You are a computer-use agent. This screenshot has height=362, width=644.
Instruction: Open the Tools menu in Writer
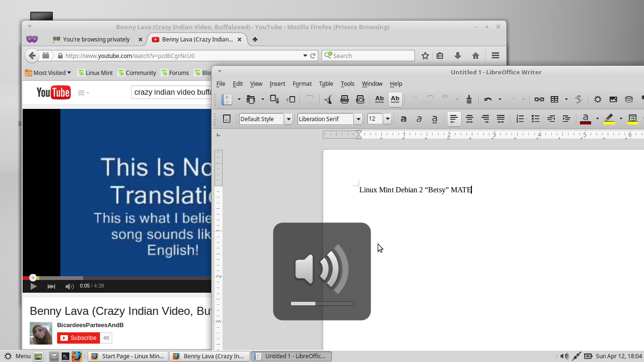tap(347, 83)
